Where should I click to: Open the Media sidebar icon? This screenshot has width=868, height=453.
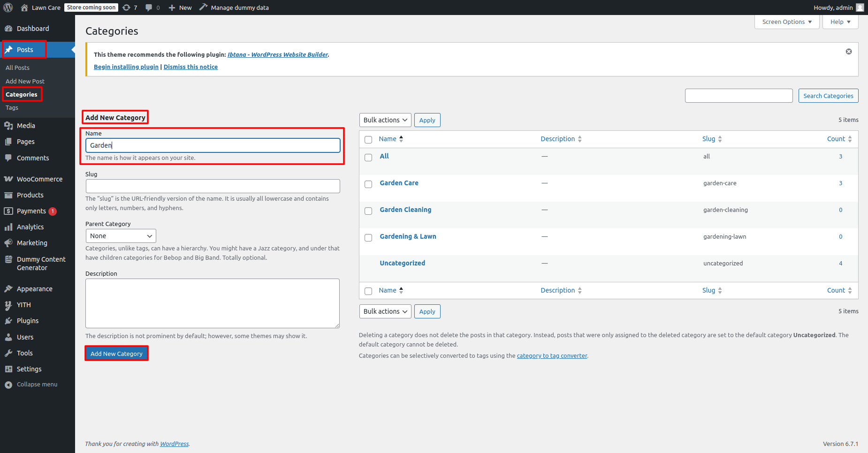pos(8,126)
